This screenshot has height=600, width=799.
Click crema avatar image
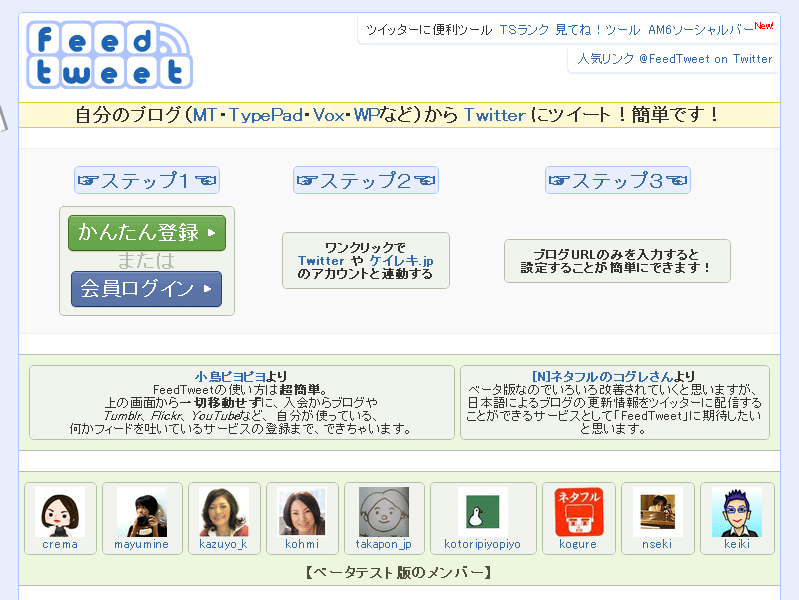[60, 512]
